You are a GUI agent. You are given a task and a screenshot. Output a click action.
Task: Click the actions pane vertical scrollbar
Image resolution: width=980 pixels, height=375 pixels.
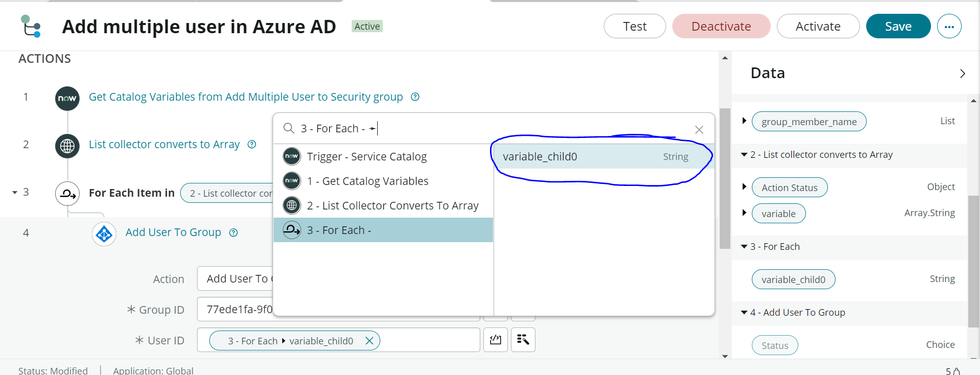[725, 179]
